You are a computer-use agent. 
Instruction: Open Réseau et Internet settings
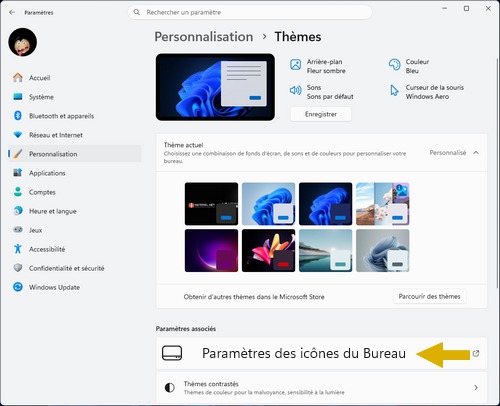75,135
